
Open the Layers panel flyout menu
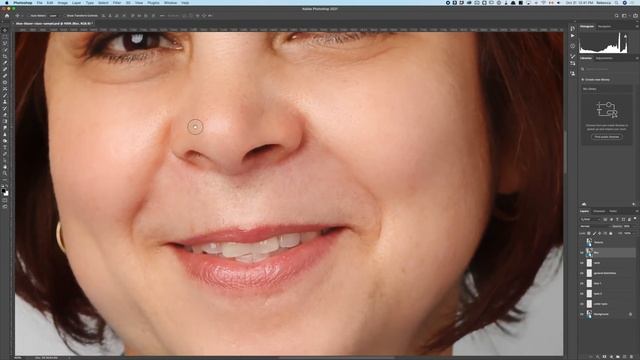pos(637,211)
